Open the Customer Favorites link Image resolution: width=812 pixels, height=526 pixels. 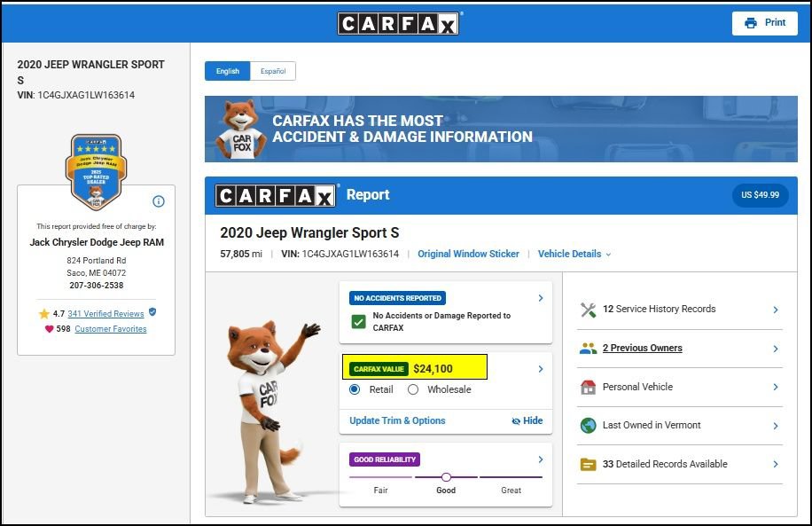click(110, 328)
